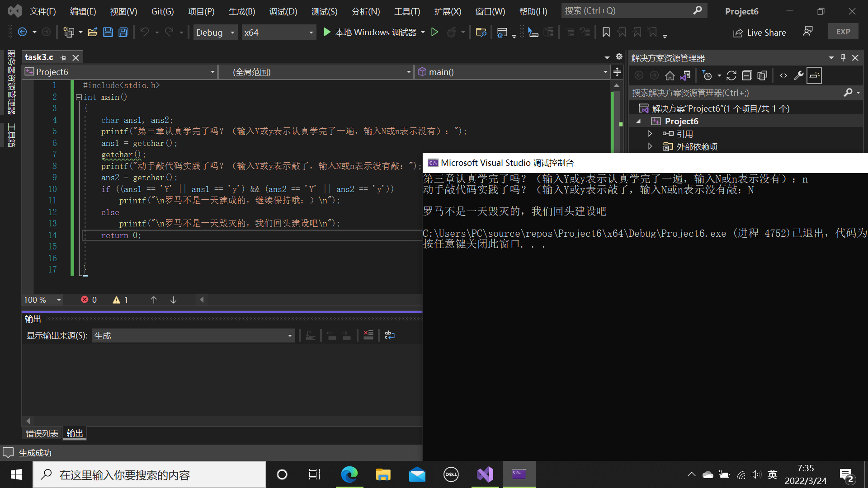
Task: Toggle auto-hide pin of Solution Explorer
Action: tap(843, 58)
